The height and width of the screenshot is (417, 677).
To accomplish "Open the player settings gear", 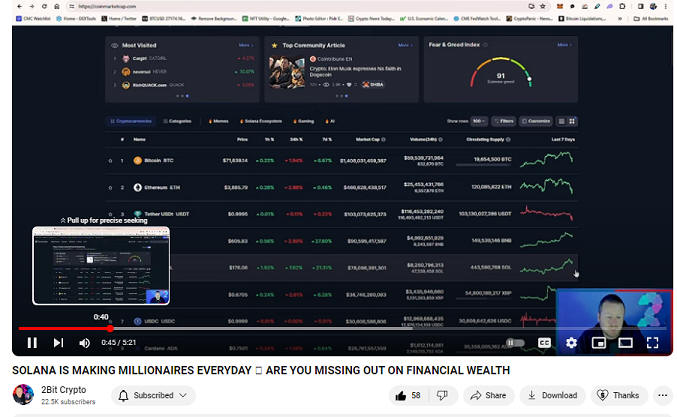I will pyautogui.click(x=571, y=343).
